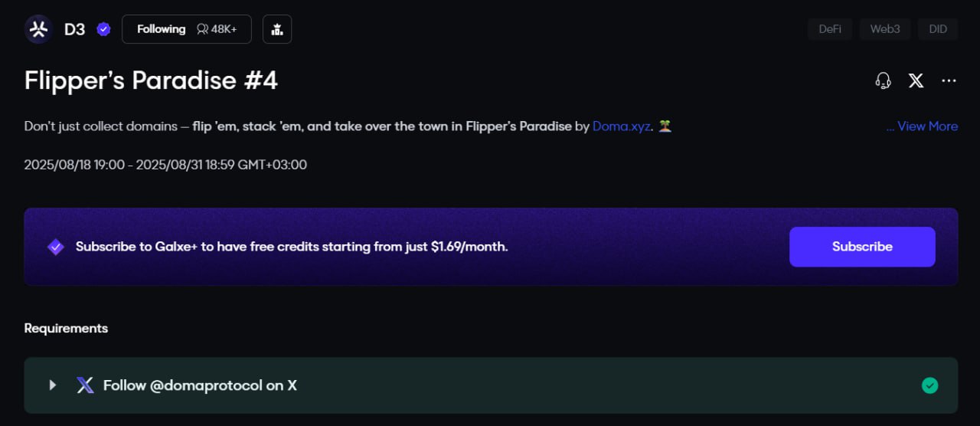Open the Follow @domaprotocol on X row
Viewport: 980px width, 426px height.
click(491, 385)
